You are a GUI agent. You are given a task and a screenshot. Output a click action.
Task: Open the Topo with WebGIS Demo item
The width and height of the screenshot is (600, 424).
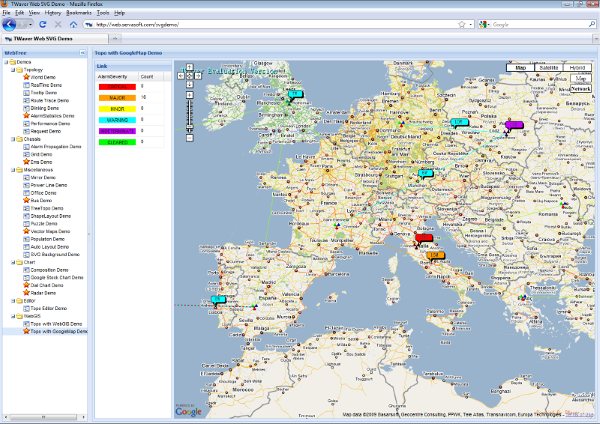pos(56,324)
